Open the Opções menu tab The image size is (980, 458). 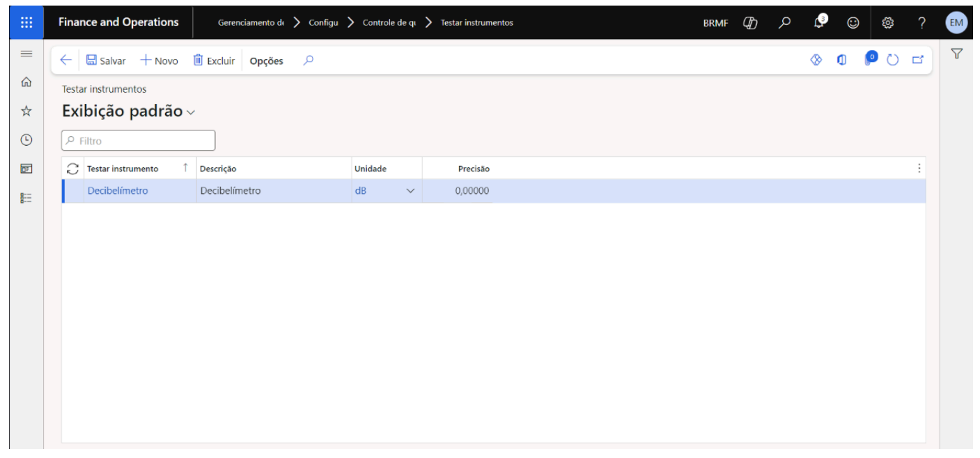(266, 61)
